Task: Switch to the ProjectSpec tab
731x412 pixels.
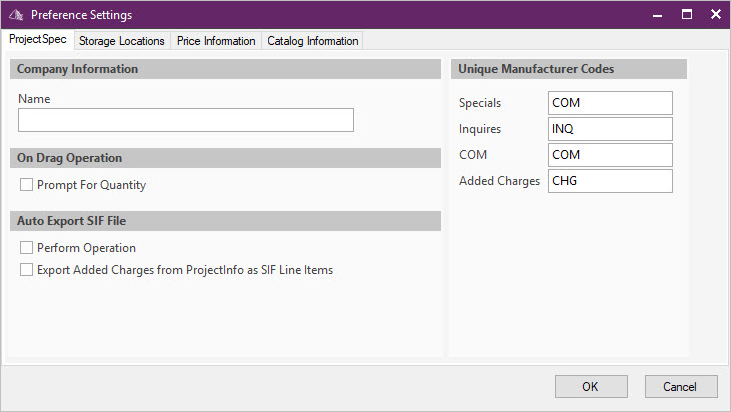Action: [38, 39]
